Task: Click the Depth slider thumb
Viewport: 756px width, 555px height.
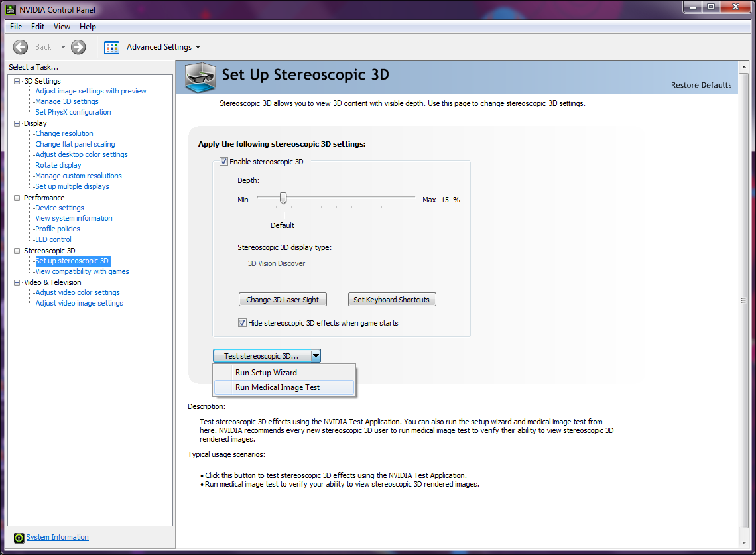Action: 284,198
